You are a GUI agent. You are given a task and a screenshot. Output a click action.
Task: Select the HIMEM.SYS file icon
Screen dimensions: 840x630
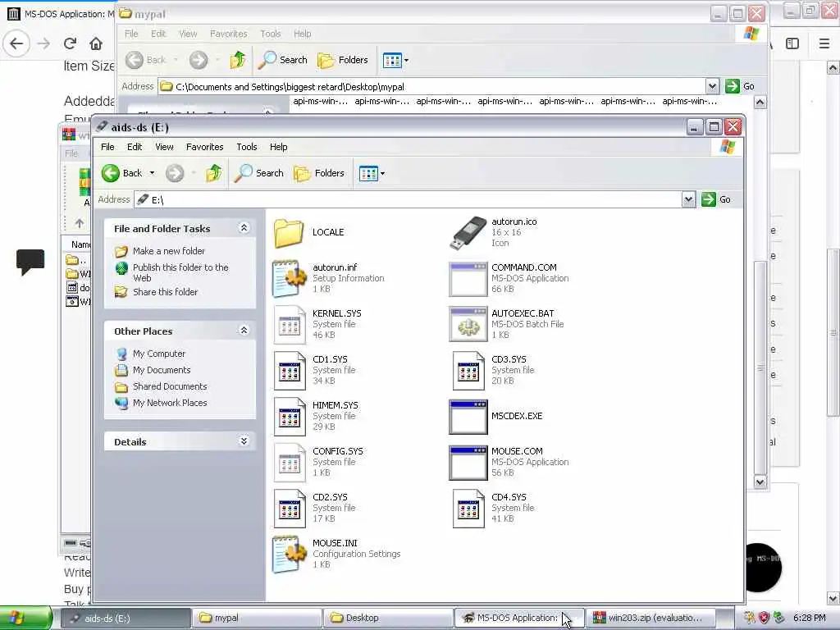290,416
